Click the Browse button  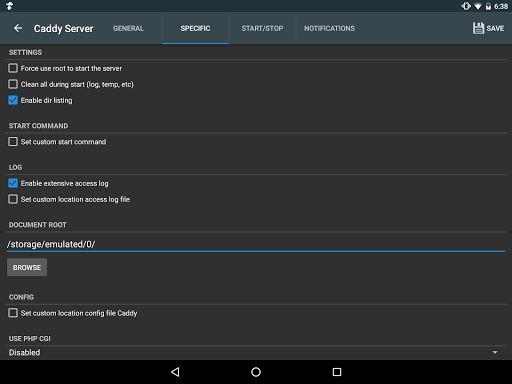[x=27, y=267]
